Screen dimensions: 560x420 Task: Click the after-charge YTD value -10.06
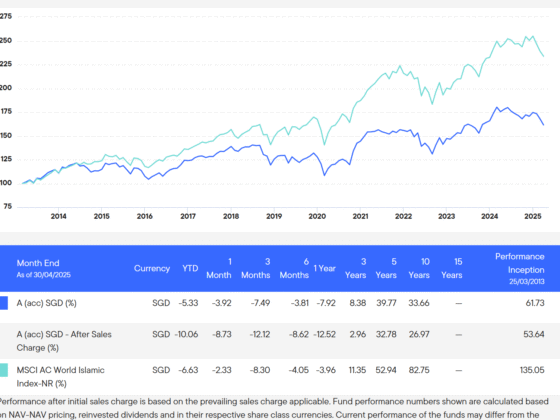coord(186,335)
